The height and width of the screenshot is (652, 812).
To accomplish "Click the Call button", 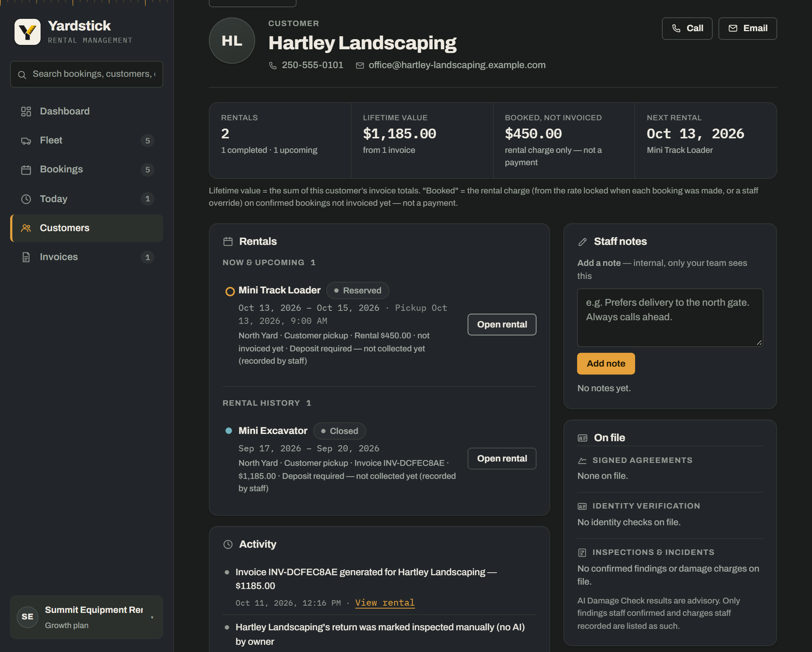I will (687, 29).
